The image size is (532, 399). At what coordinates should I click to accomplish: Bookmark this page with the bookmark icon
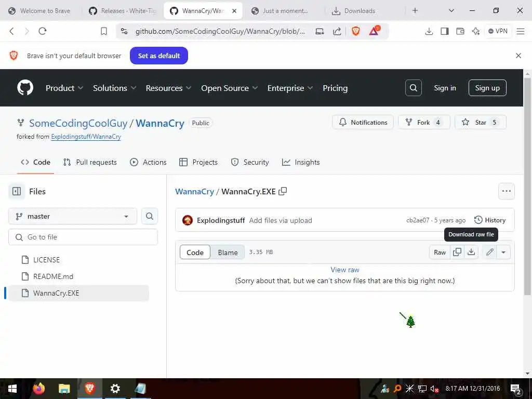(x=104, y=31)
